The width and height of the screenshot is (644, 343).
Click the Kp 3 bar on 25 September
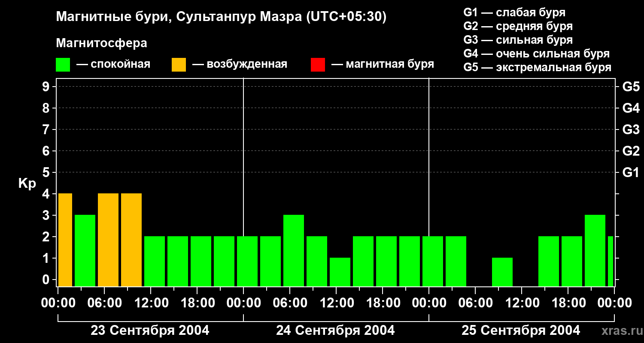(x=595, y=250)
